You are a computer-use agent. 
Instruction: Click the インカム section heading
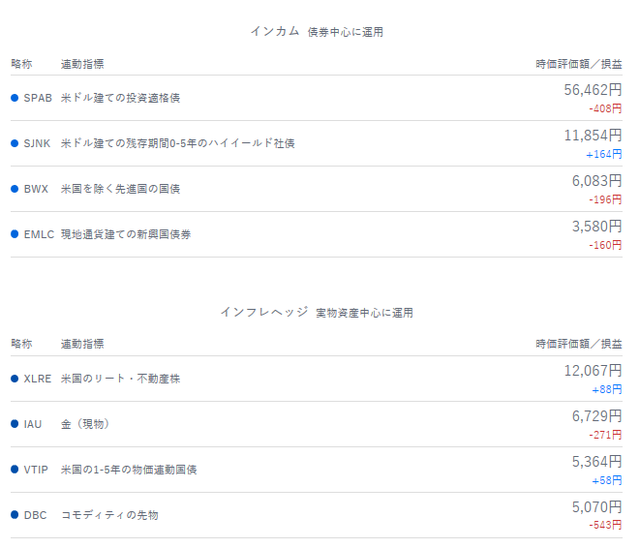click(x=275, y=31)
